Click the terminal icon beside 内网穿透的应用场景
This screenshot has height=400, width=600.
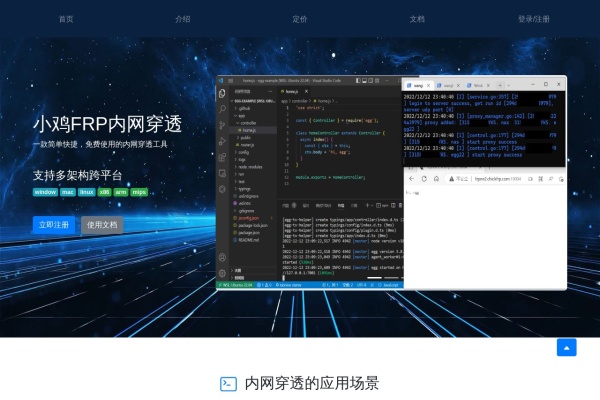pos(229,384)
